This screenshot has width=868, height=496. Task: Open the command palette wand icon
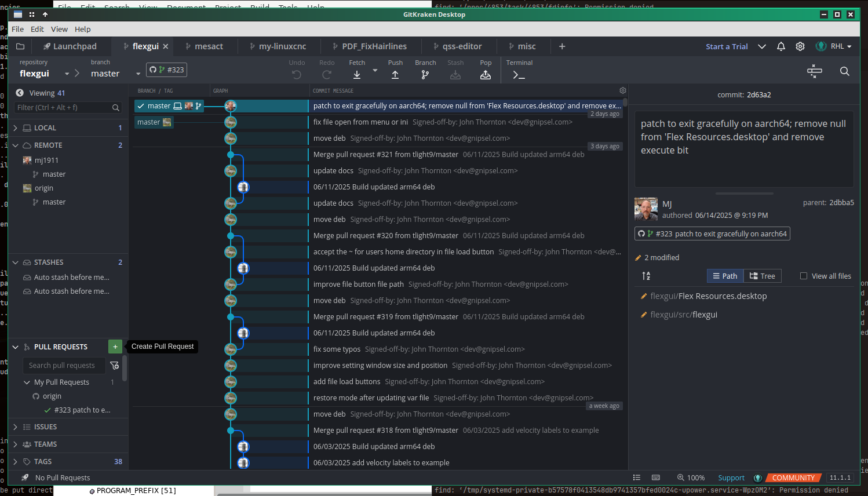[x=815, y=71]
